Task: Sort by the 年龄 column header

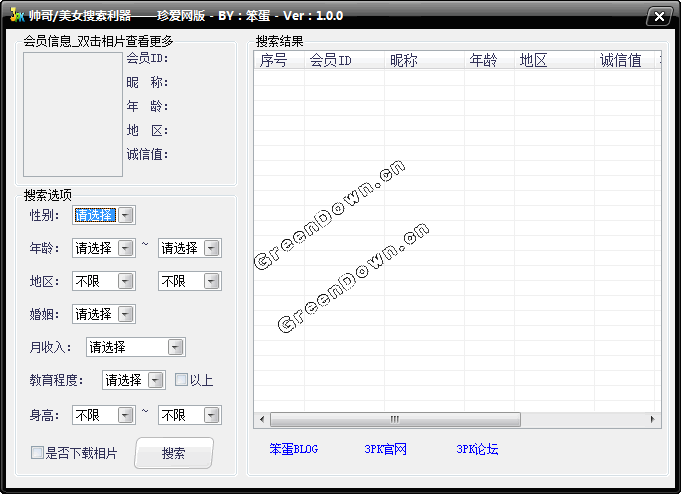Action: pos(489,60)
